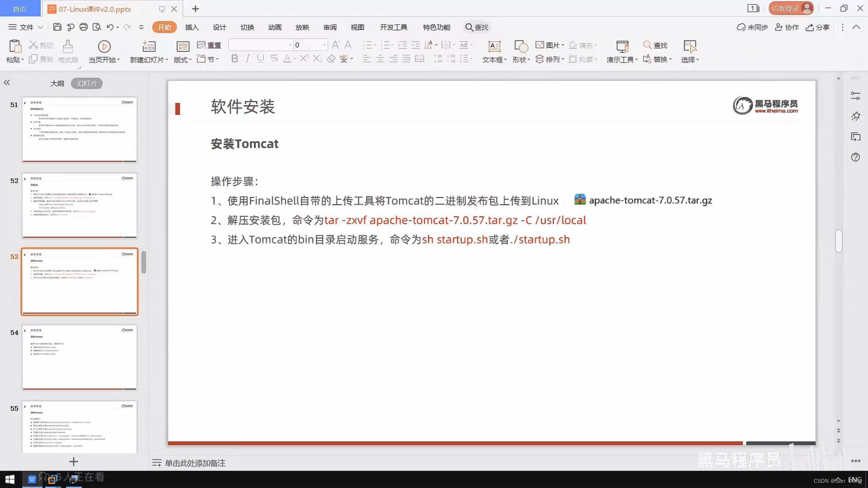Collapse the slide panel with double chevron
This screenshot has height=488, width=868.
point(7,83)
